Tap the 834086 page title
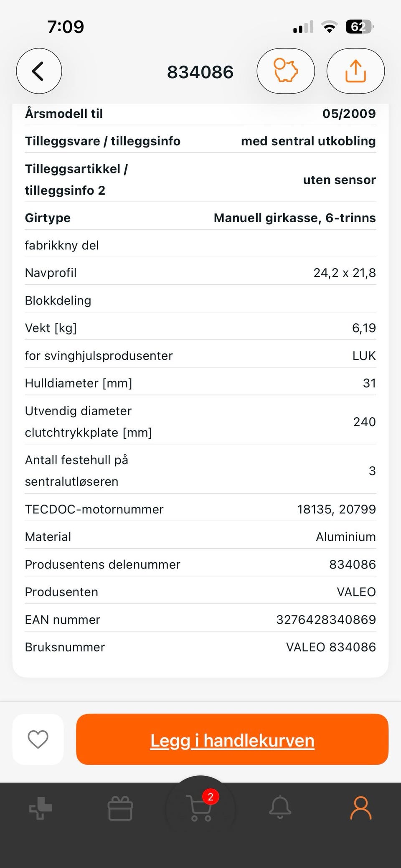Screen dimensions: 401x868 (200, 72)
